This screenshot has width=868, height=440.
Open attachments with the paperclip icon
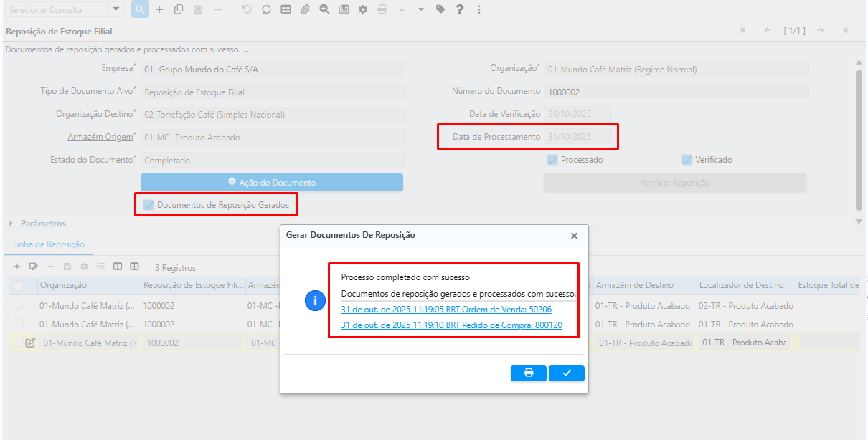[x=305, y=9]
